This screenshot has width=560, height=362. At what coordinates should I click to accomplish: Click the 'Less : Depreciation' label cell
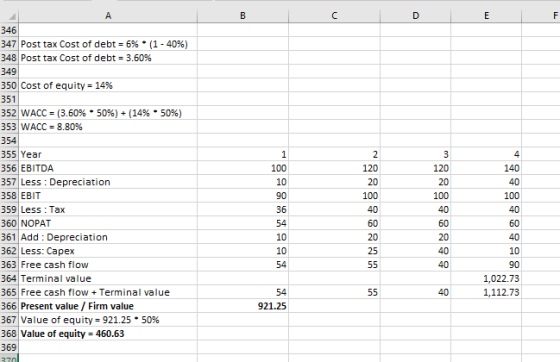coord(108,182)
